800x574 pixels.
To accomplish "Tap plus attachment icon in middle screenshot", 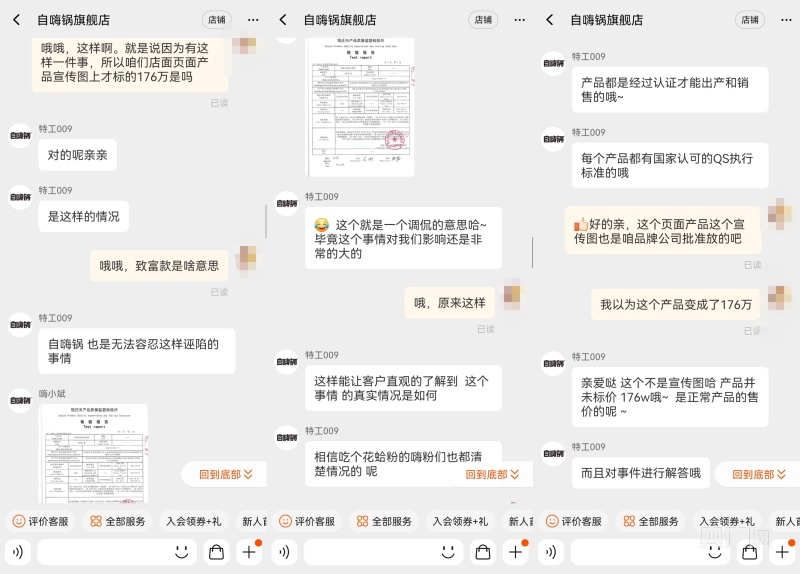I will 515,552.
